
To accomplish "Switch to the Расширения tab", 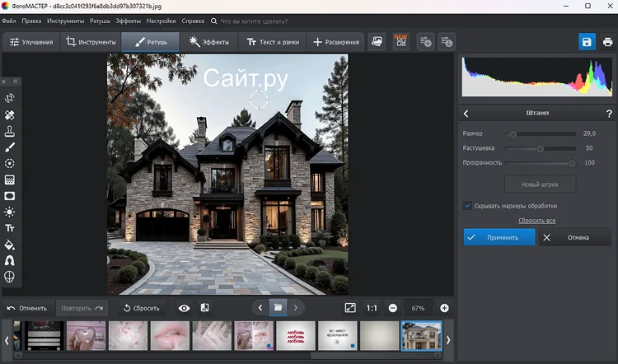I will pyautogui.click(x=336, y=42).
